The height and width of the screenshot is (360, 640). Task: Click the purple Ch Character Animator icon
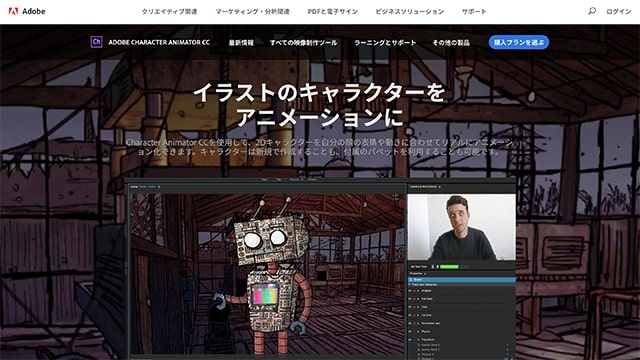click(96, 42)
